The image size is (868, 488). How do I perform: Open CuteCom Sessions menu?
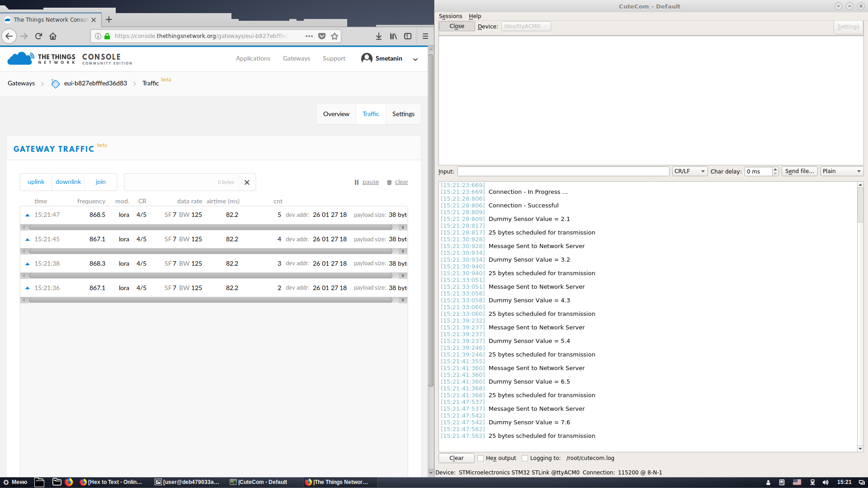point(450,16)
